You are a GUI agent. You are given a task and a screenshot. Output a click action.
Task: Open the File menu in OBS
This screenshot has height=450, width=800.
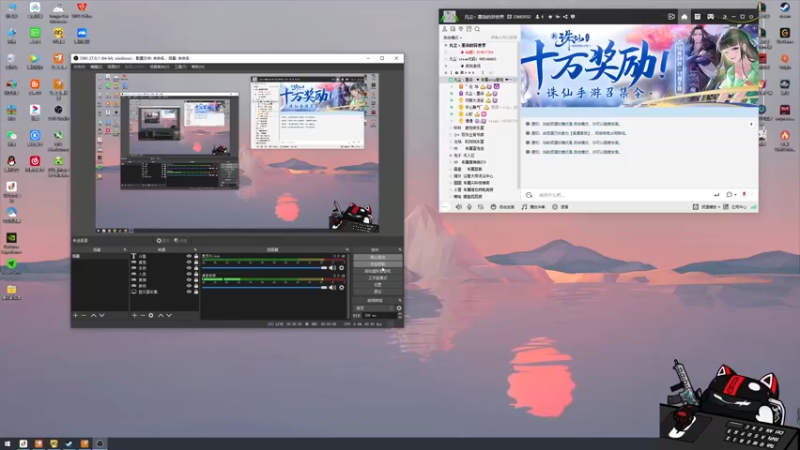[80, 67]
